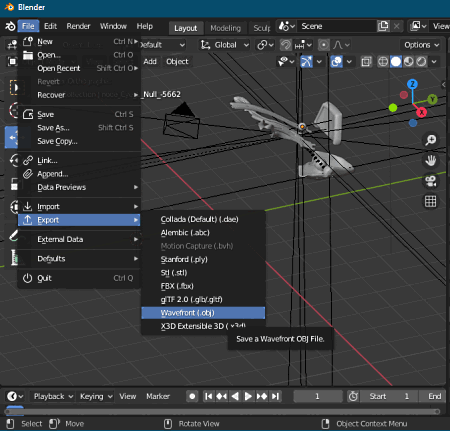Choose Open... from the File menu

coord(79,55)
